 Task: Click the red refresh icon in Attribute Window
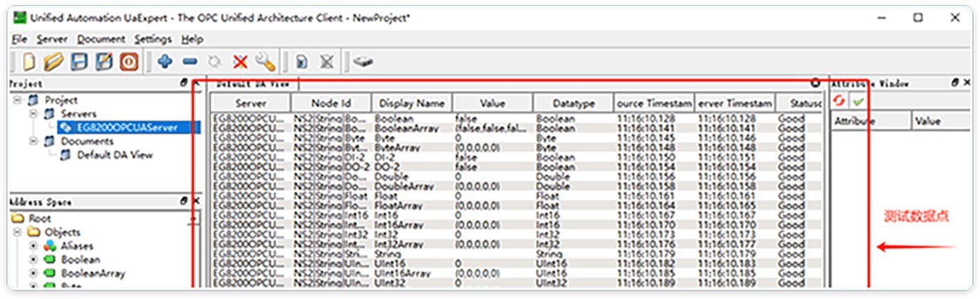point(840,102)
